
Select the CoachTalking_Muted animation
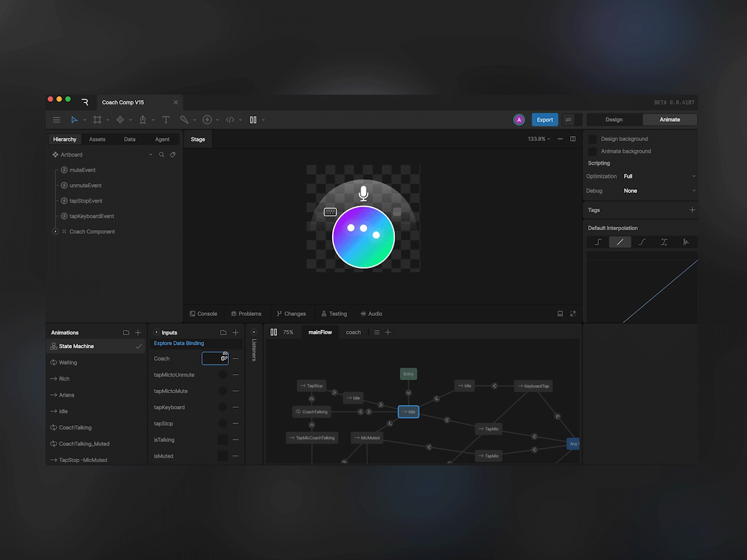(84, 444)
